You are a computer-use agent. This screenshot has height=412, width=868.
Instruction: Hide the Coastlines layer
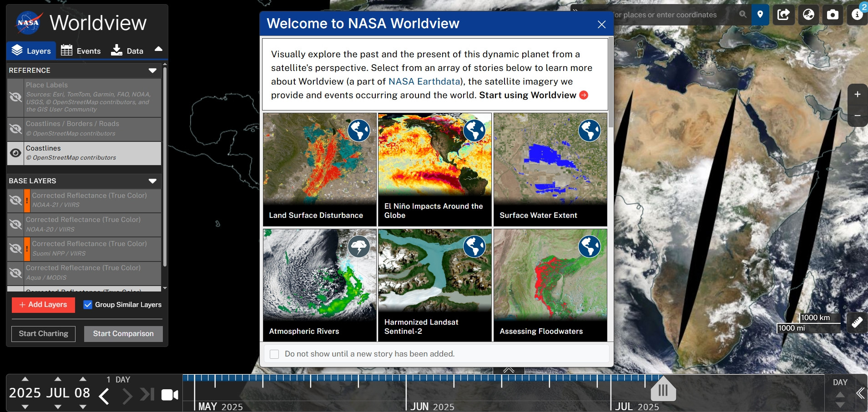(x=15, y=153)
